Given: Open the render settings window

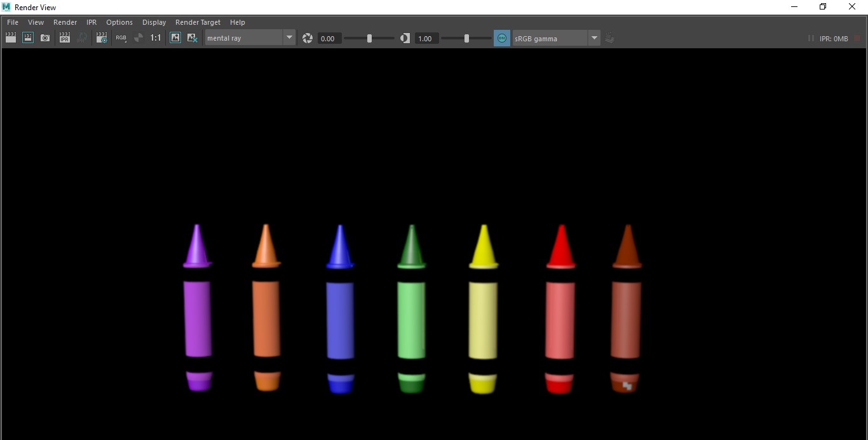Looking at the screenshot, I should pyautogui.click(x=102, y=37).
